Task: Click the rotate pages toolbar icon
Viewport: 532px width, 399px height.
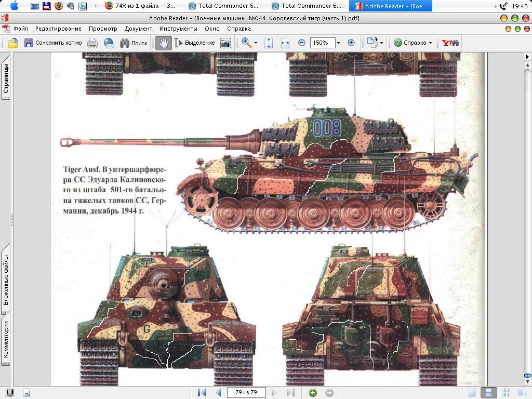Action: click(372, 43)
